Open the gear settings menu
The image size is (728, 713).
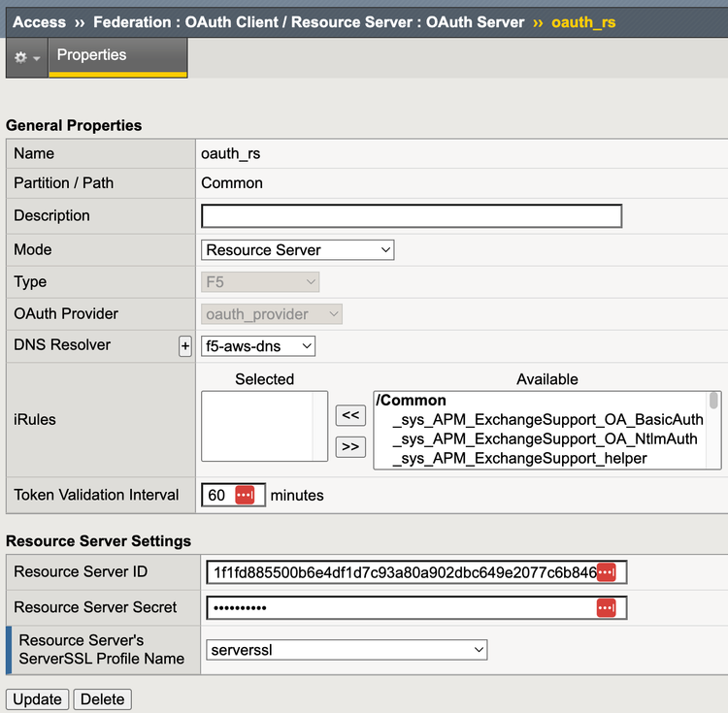coord(26,58)
